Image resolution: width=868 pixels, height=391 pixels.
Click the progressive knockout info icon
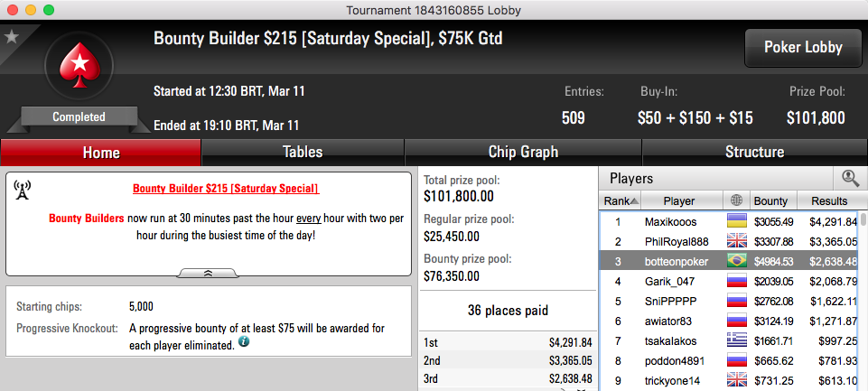(244, 342)
